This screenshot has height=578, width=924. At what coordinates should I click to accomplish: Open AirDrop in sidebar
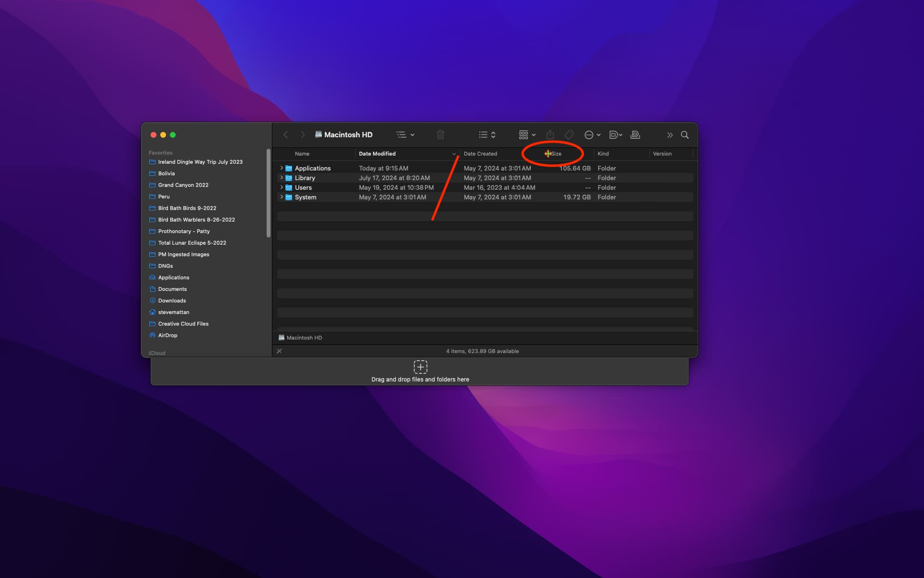[167, 335]
